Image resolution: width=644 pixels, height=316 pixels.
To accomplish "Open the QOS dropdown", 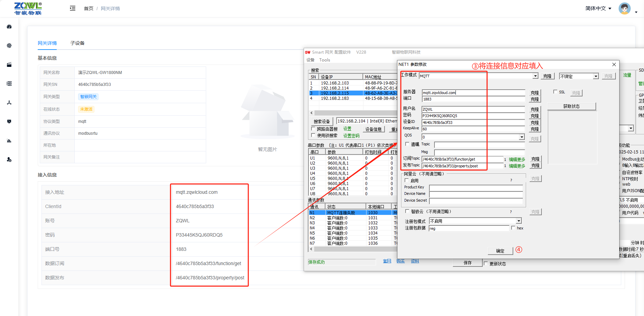I will pyautogui.click(x=522, y=137).
